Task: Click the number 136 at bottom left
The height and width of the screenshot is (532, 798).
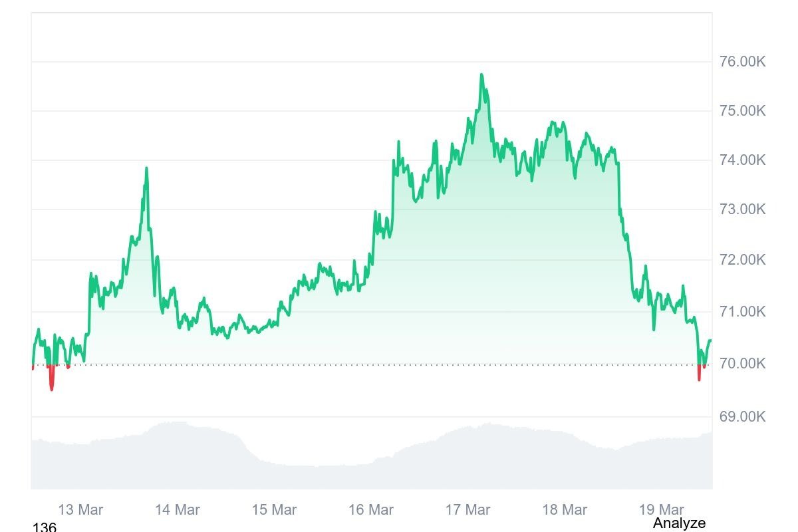Action: click(45, 527)
